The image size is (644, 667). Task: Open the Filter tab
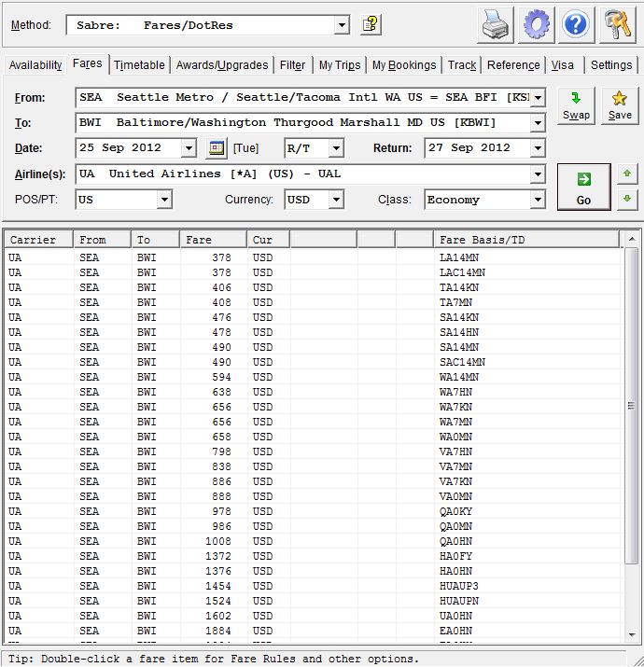(292, 65)
